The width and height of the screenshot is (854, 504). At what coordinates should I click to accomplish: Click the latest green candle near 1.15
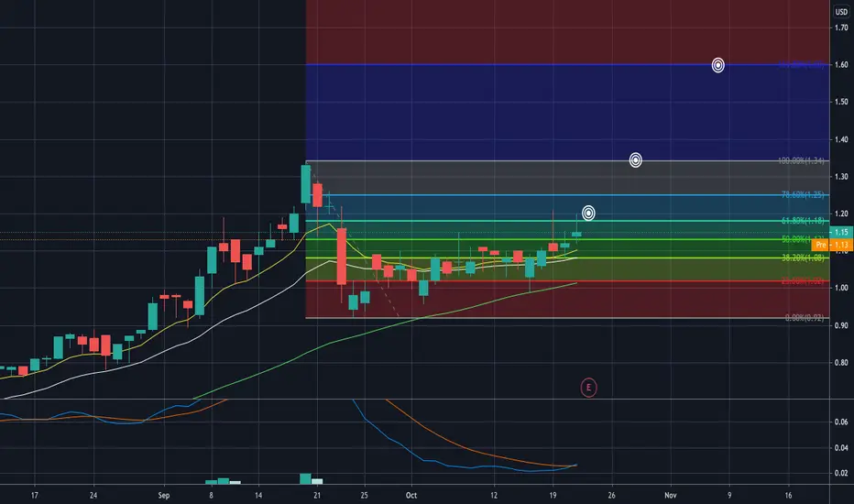click(x=576, y=235)
